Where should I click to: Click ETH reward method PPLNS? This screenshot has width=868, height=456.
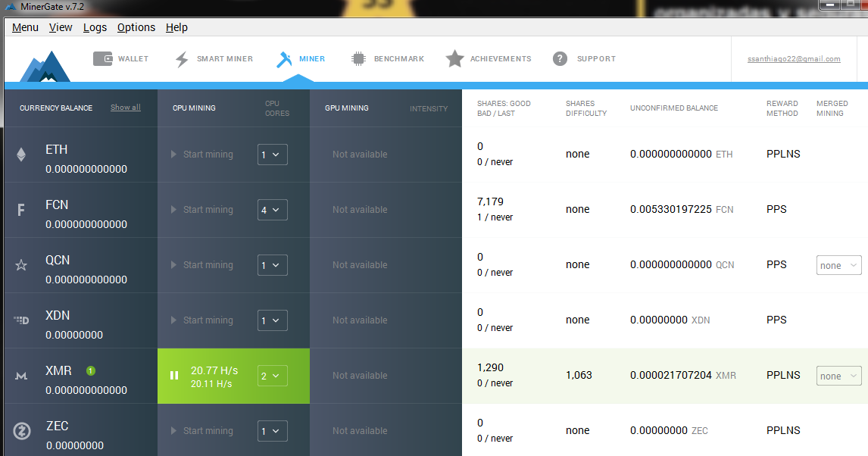(783, 154)
